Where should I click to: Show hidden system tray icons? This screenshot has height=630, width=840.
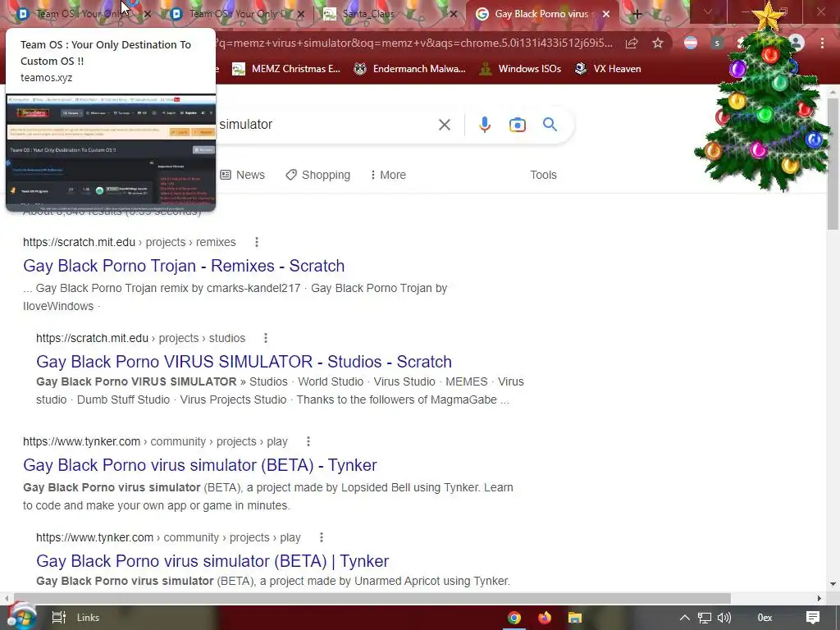click(685, 618)
